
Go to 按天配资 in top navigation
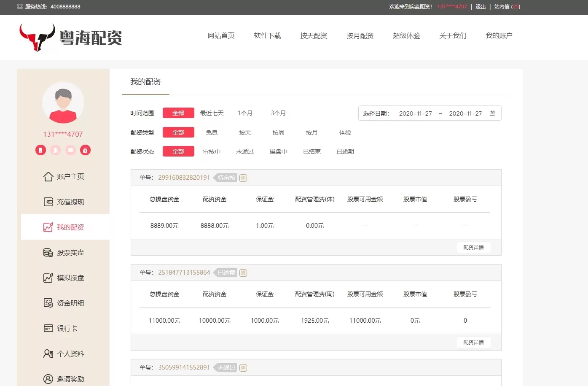coord(314,36)
